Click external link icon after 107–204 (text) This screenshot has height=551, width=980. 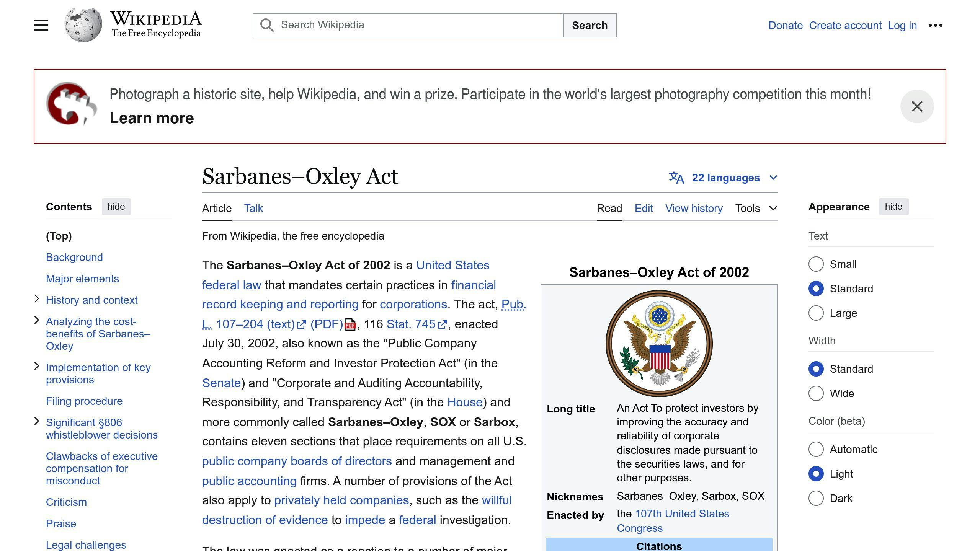(302, 325)
